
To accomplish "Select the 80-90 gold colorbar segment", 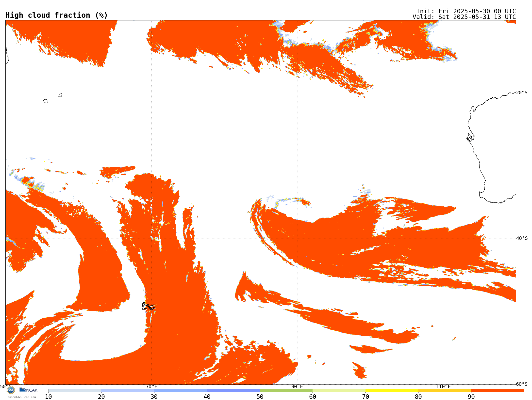I will coord(445,391).
